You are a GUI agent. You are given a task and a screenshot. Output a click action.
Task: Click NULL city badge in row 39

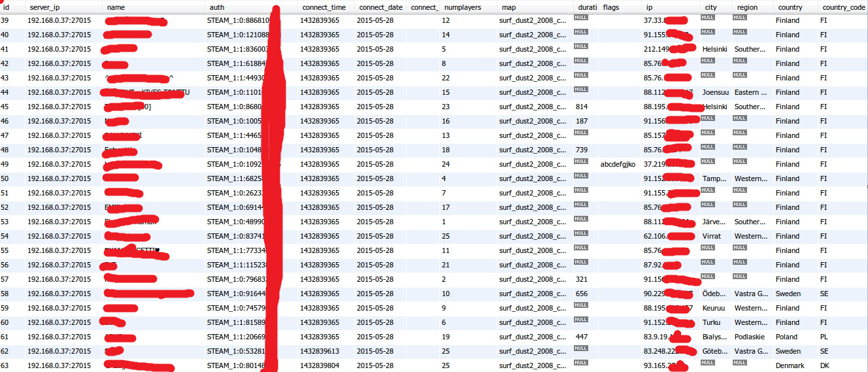coord(707,18)
